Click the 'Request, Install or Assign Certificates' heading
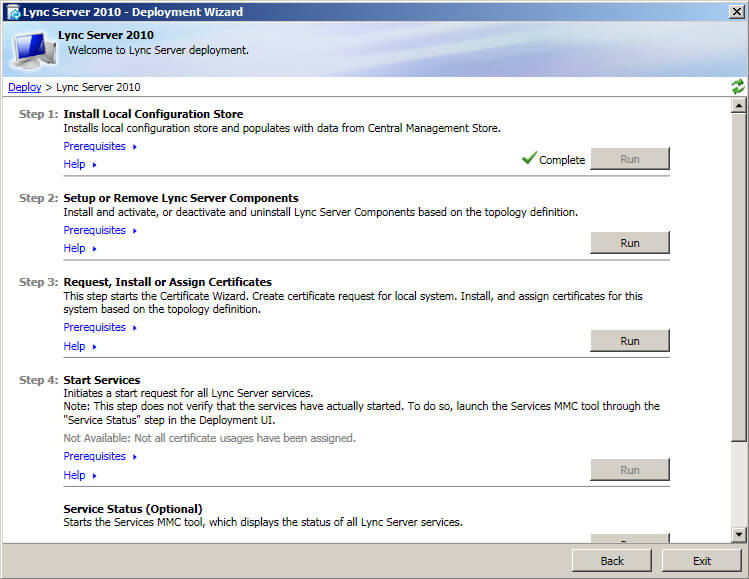749x579 pixels. pos(168,282)
